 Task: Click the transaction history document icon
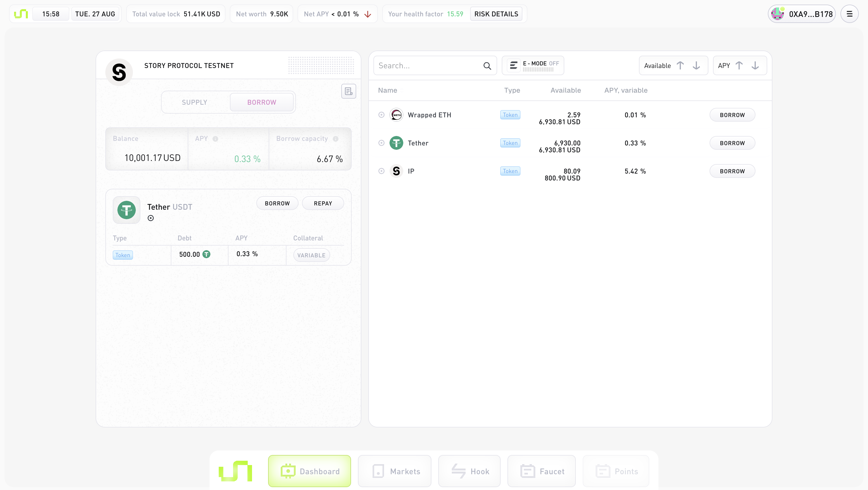pyautogui.click(x=348, y=91)
